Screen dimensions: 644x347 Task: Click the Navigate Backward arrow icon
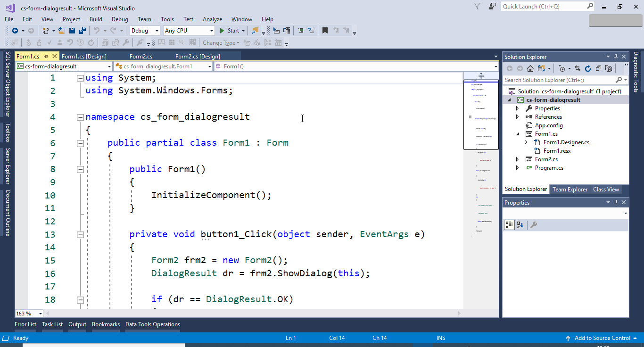[14, 30]
